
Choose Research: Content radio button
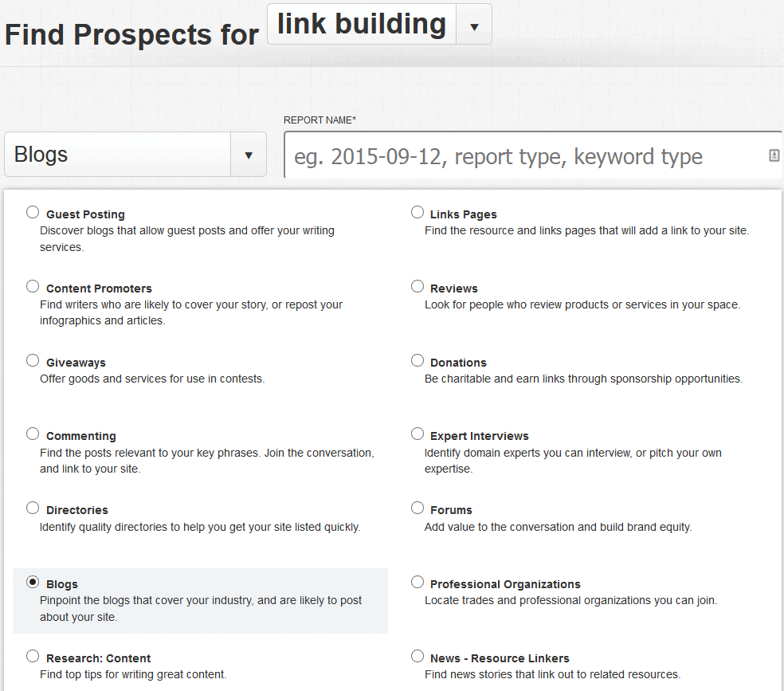coord(33,655)
